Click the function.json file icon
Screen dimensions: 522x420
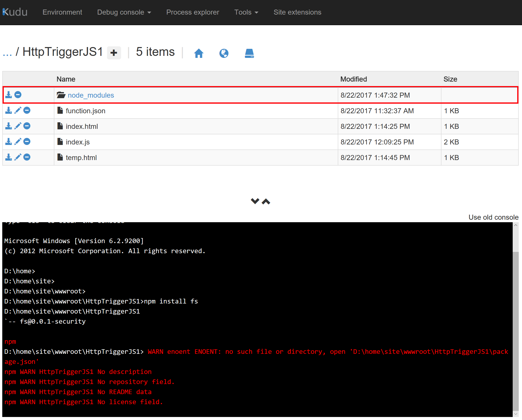pyautogui.click(x=60, y=110)
